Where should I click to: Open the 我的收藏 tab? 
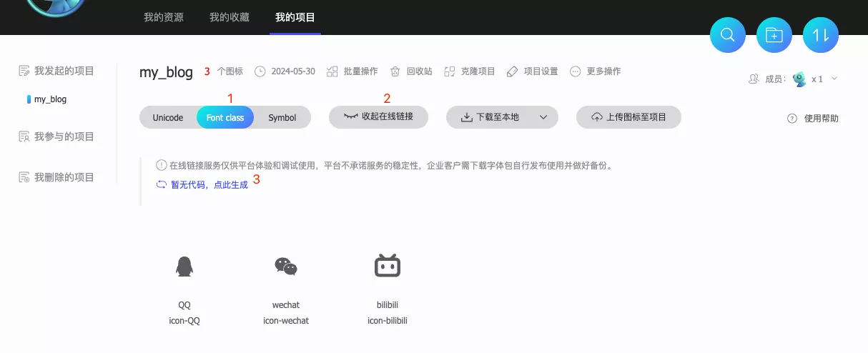(230, 17)
